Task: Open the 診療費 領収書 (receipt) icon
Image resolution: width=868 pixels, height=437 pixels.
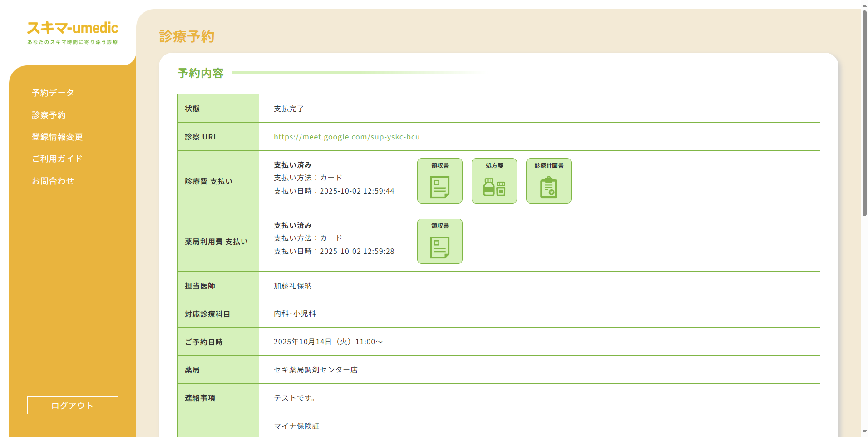Action: click(x=439, y=180)
